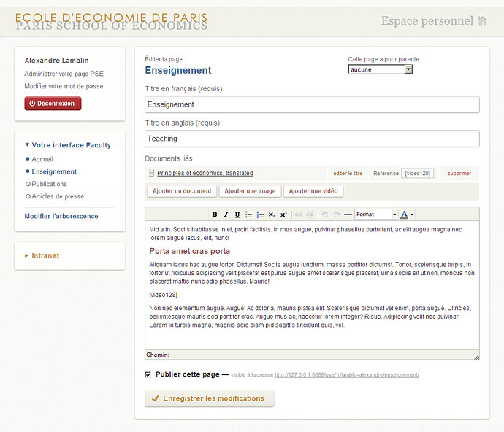
Task: Click the text color A icon
Action: pyautogui.click(x=405, y=215)
